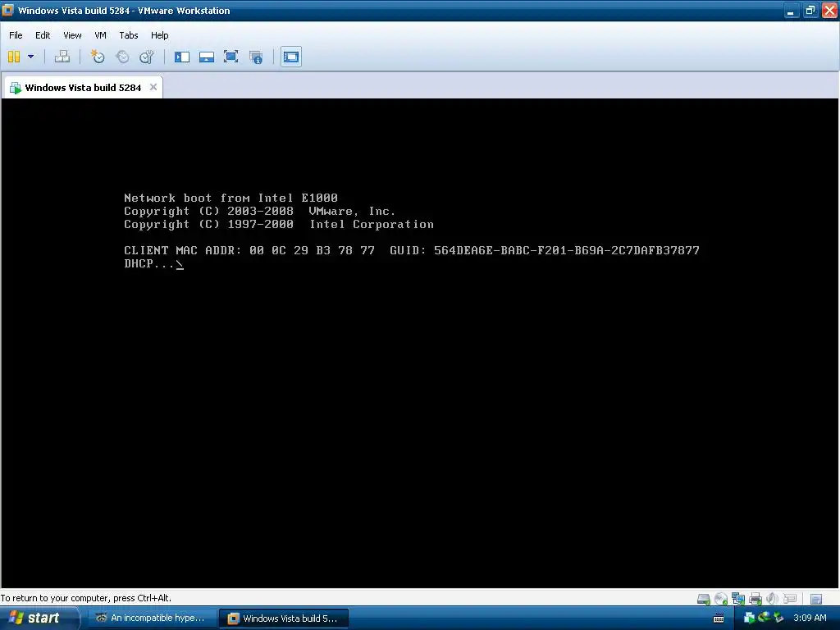This screenshot has height=630, width=840.
Task: Select the Windows Vista build 5284 tab
Action: [x=83, y=87]
